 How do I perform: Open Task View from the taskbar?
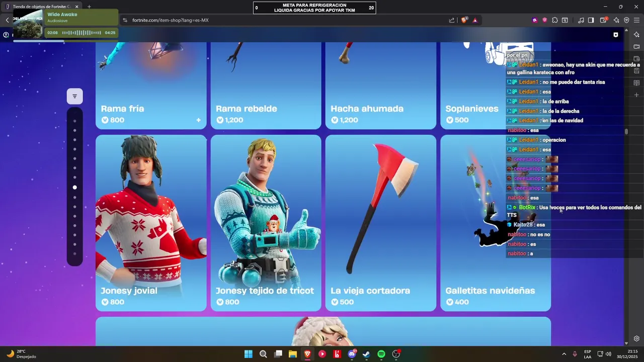(278, 354)
